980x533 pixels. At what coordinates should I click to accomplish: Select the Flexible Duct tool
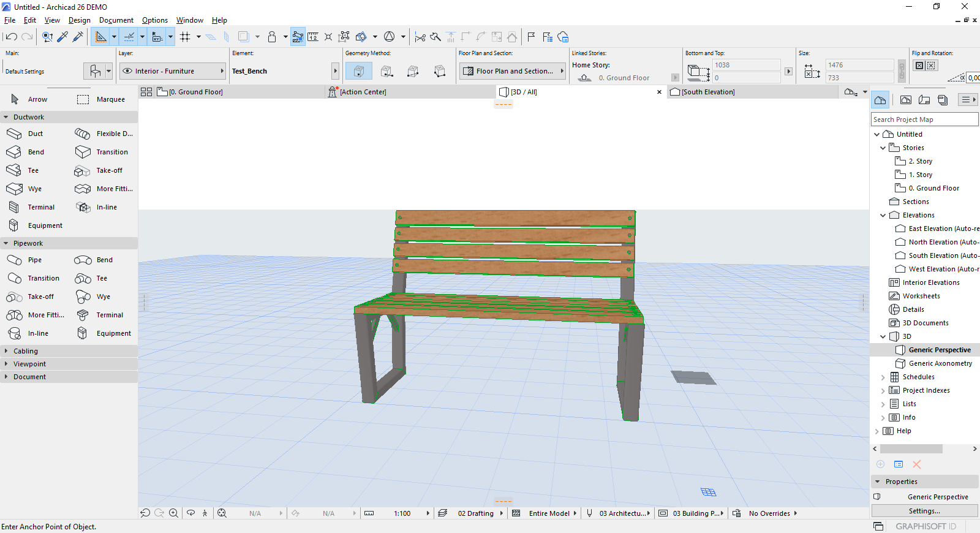[104, 134]
